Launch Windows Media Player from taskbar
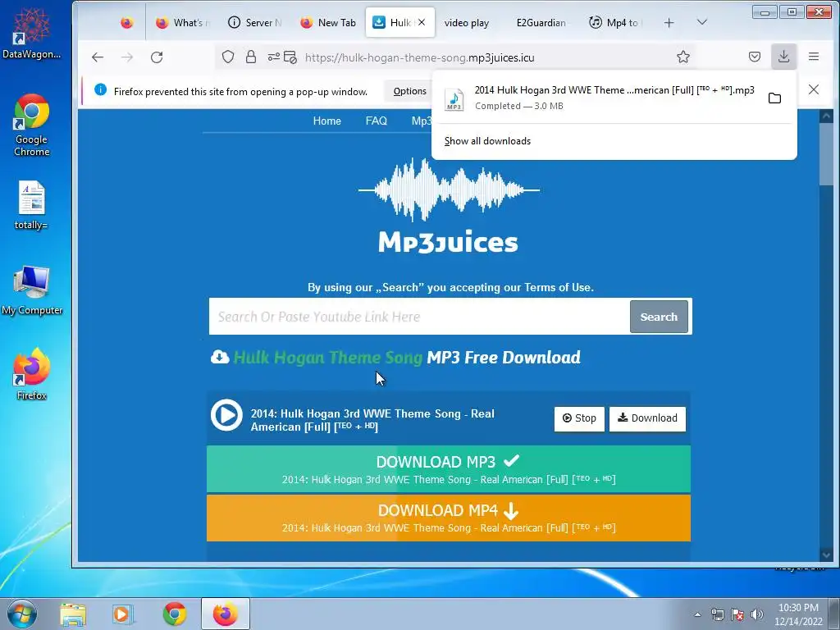The image size is (840, 630). 123,614
